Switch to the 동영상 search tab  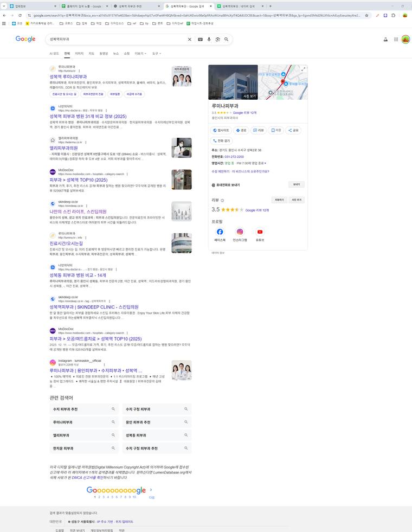point(104,54)
